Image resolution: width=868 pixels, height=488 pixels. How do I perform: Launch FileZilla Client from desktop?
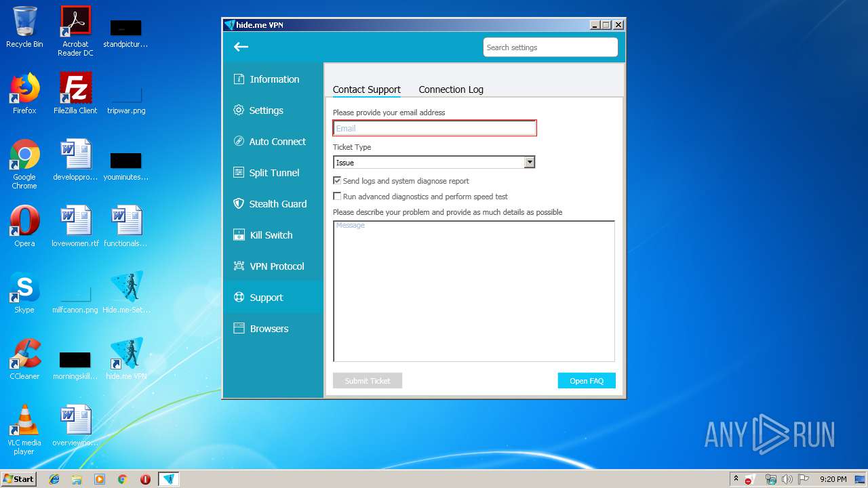(x=75, y=94)
